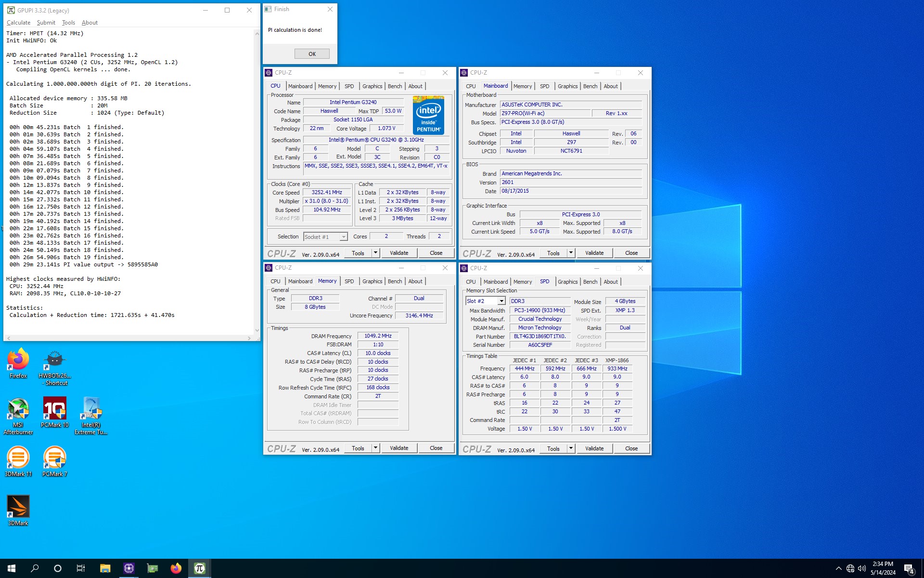924x578 pixels.
Task: Open the HWBOTx26 Shortcut desktop icon
Action: [55, 368]
